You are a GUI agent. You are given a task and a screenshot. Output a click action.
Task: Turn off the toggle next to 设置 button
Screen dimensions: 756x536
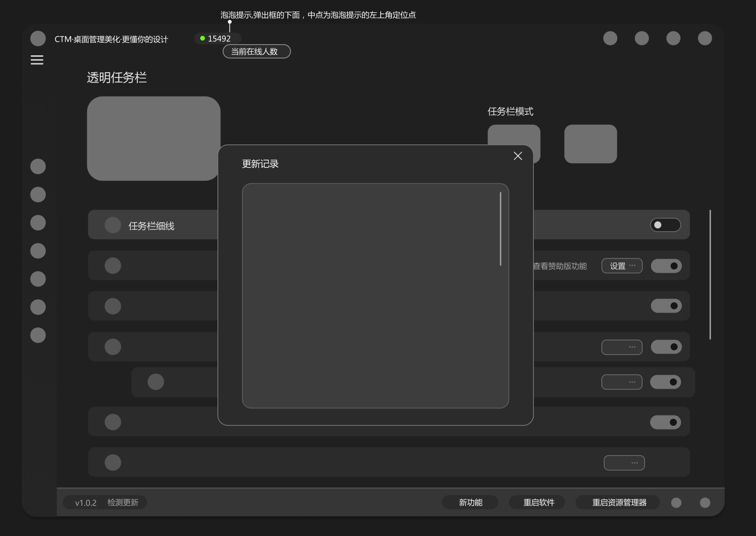(x=666, y=266)
